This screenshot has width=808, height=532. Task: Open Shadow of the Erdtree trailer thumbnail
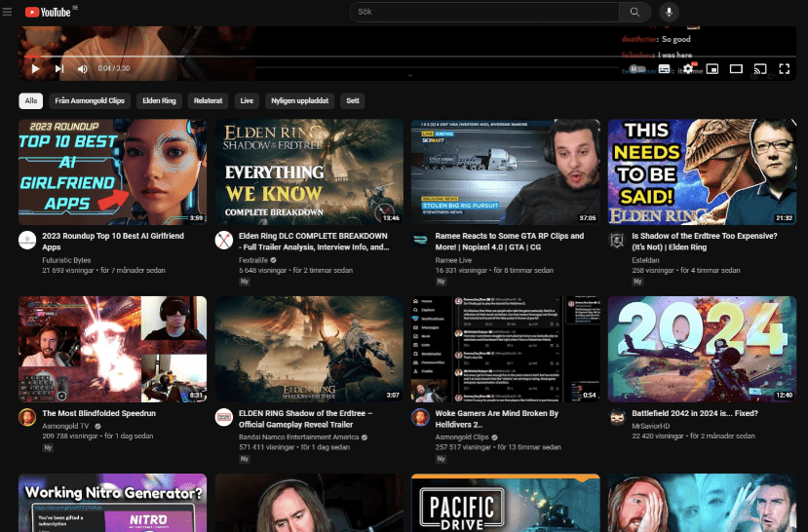(x=309, y=349)
